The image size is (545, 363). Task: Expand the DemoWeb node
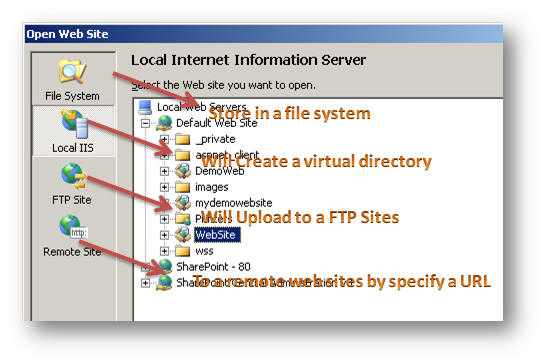164,171
